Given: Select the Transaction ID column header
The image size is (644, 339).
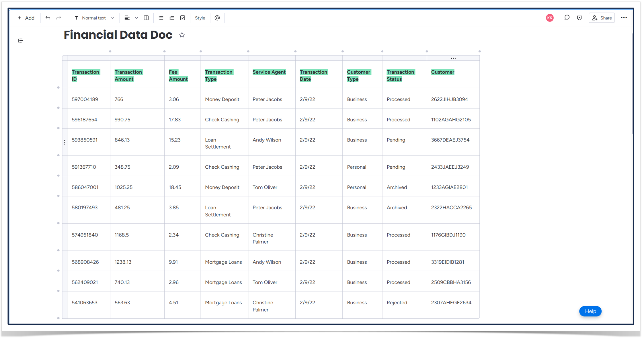Looking at the screenshot, I should point(85,75).
